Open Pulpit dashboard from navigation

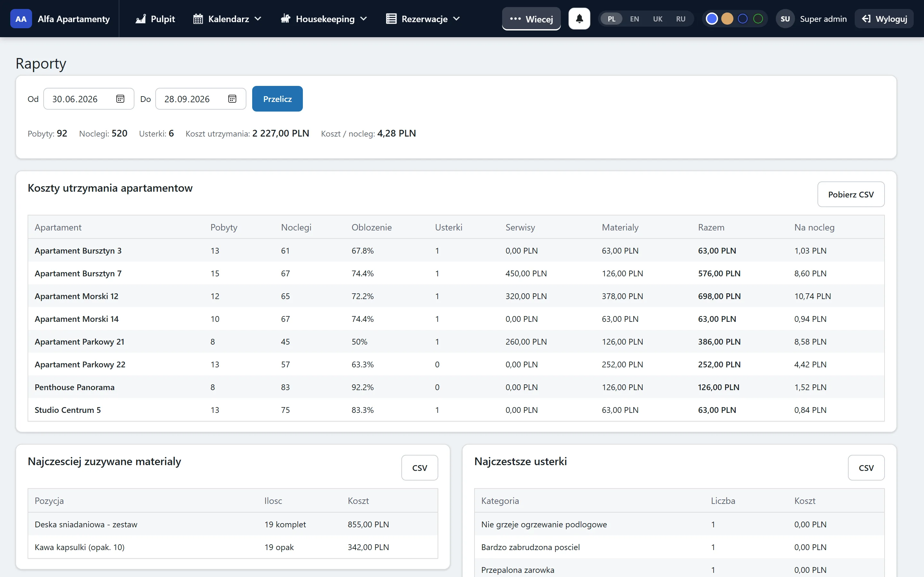(155, 19)
